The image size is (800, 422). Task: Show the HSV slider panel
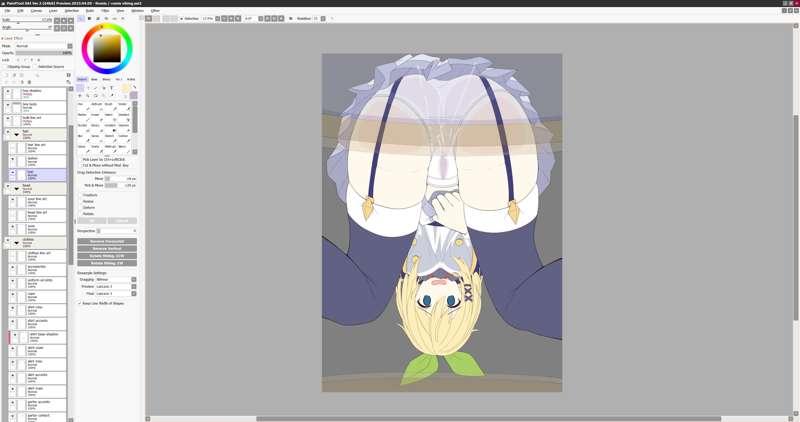click(98, 18)
